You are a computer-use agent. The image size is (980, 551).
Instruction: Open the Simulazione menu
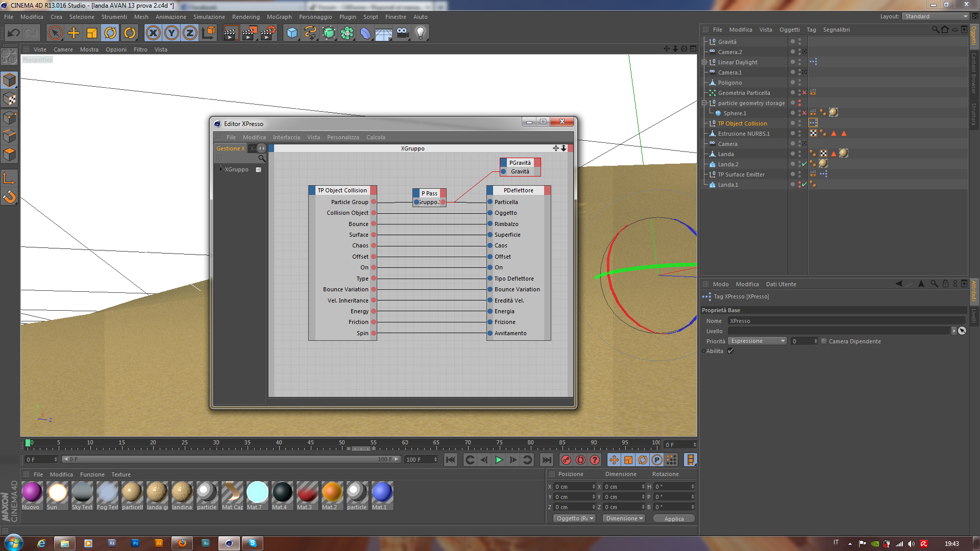(x=209, y=17)
